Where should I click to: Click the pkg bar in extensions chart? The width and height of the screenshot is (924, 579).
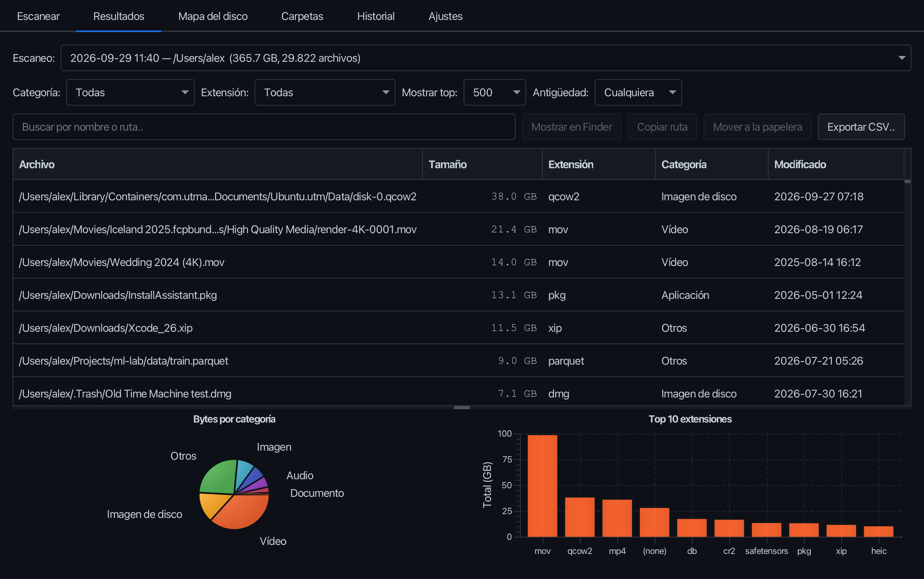click(x=804, y=530)
